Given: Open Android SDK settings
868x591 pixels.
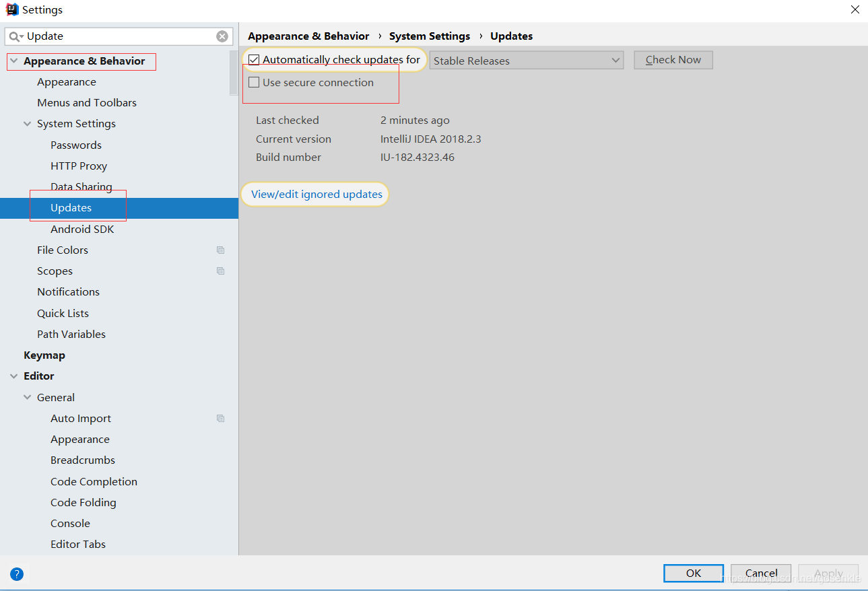Looking at the screenshot, I should tap(82, 230).
